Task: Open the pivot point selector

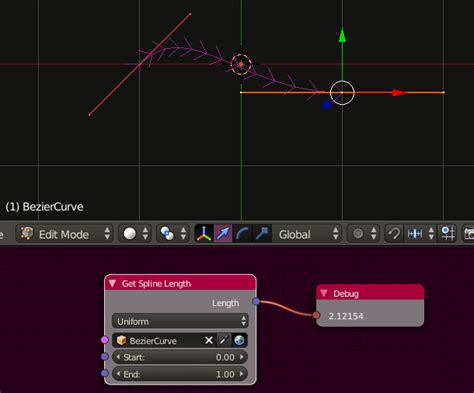Action: coord(172,234)
